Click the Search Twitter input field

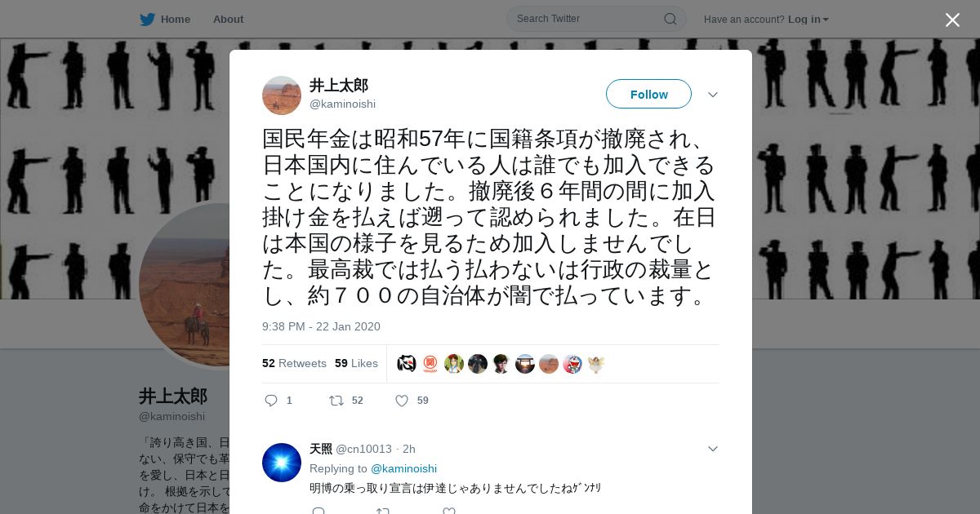[x=588, y=19]
